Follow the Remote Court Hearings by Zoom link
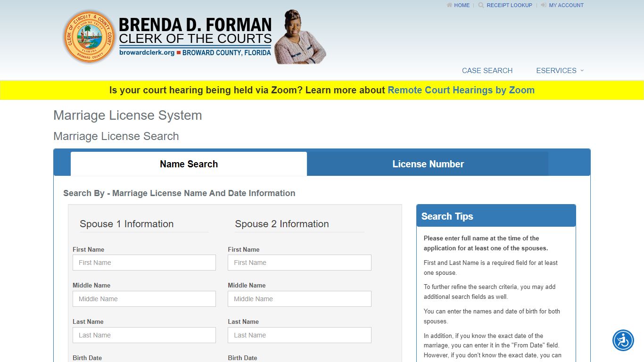Image resolution: width=644 pixels, height=362 pixels. (461, 90)
